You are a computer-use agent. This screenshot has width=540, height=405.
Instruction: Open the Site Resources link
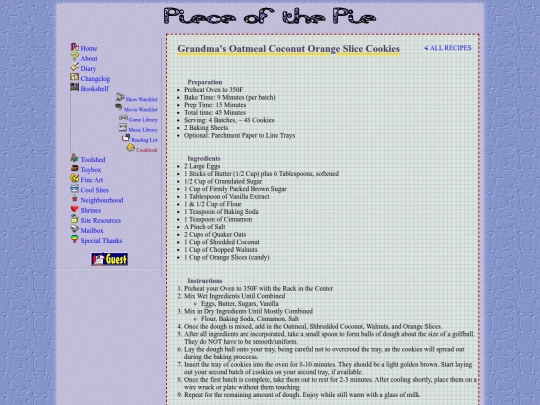click(x=101, y=221)
